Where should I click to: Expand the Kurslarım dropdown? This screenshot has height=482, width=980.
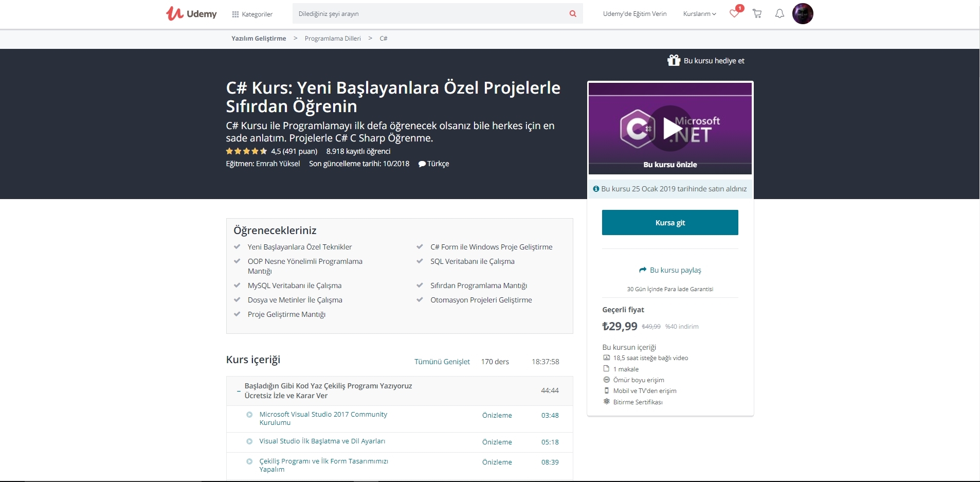[x=699, y=14]
